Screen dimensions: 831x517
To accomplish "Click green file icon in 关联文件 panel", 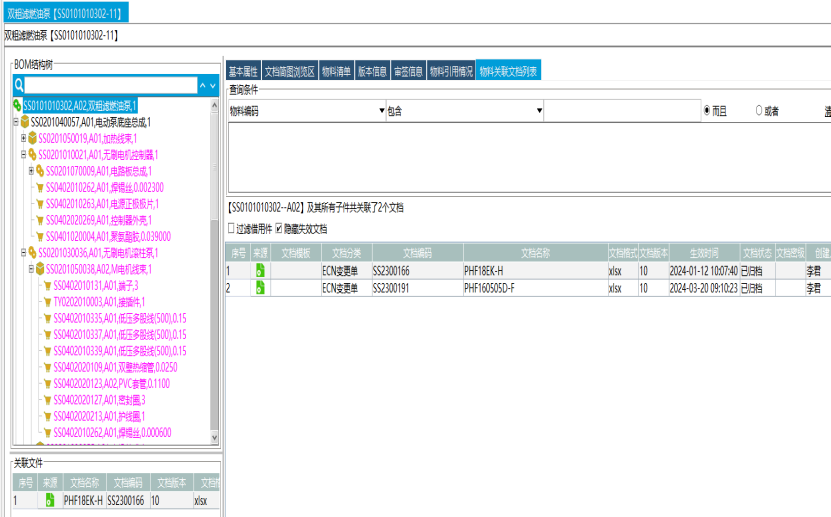I will pos(50,500).
